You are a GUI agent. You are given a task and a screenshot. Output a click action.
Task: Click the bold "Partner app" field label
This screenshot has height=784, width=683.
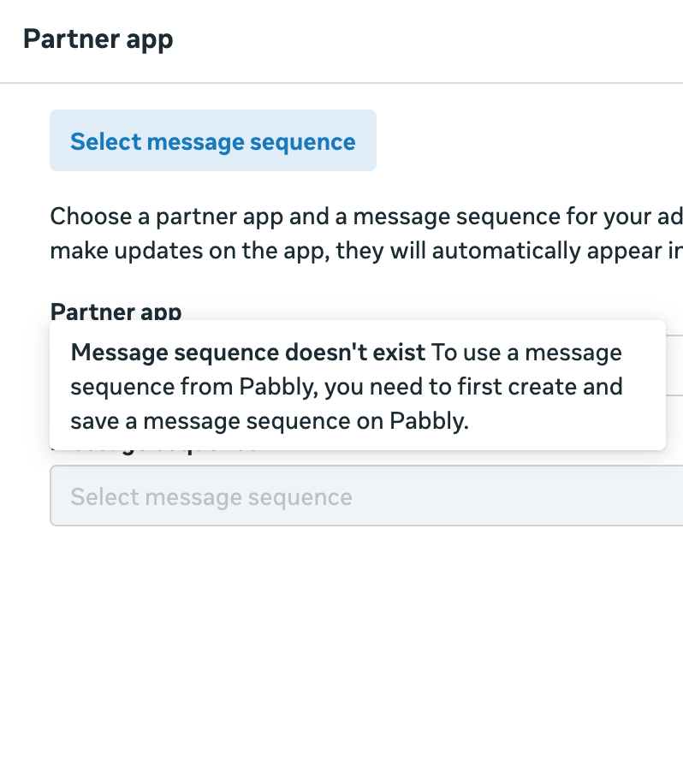(x=116, y=312)
